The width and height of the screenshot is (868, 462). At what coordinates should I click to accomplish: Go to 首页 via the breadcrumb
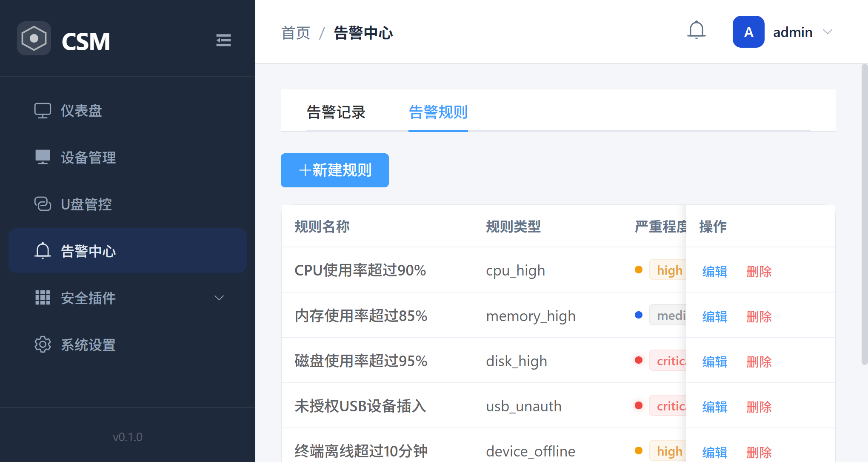(x=296, y=33)
